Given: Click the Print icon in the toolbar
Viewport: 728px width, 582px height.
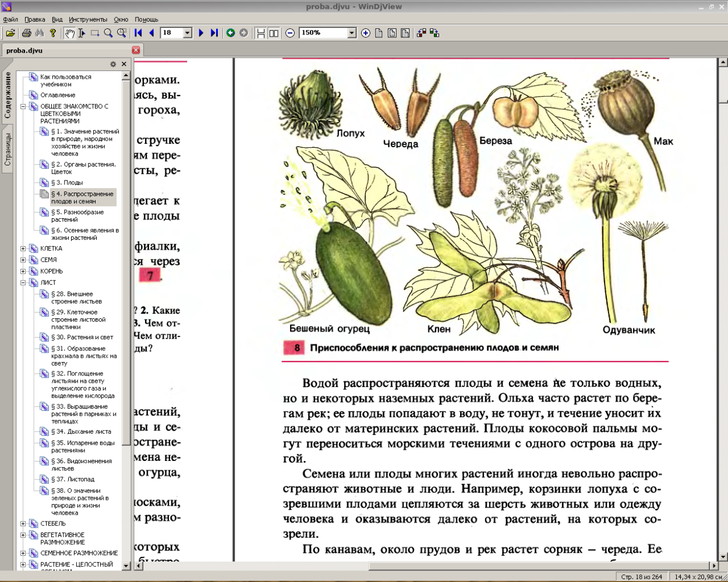Looking at the screenshot, I should (x=26, y=33).
